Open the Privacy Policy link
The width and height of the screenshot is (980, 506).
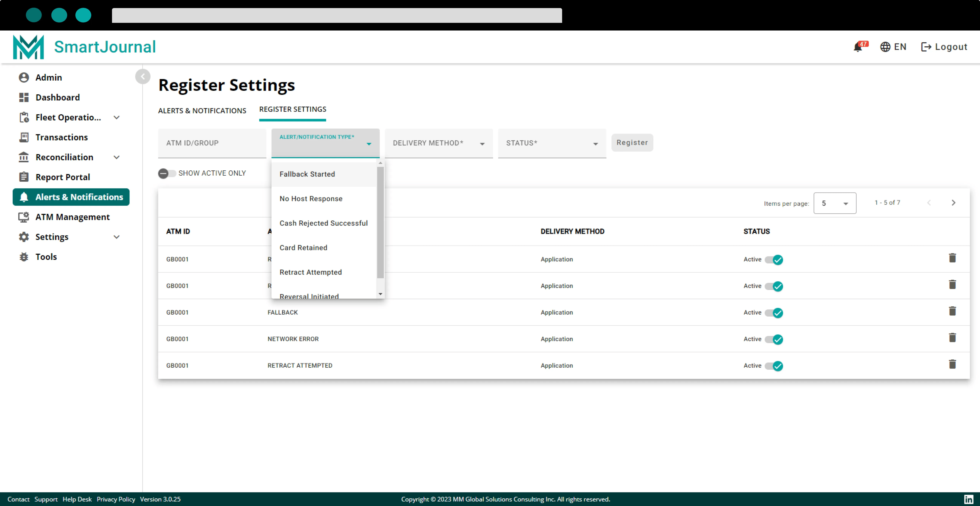pyautogui.click(x=116, y=499)
